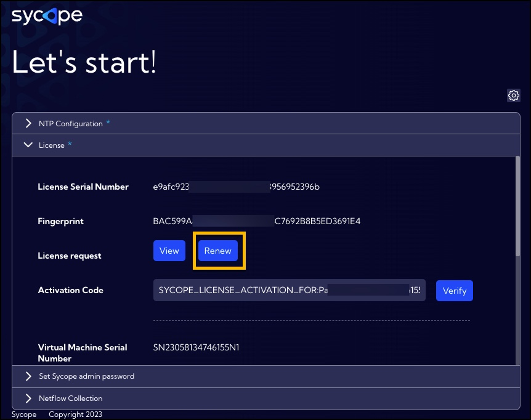Expand the NTP Configuration section
The height and width of the screenshot is (420, 531).
(266, 124)
